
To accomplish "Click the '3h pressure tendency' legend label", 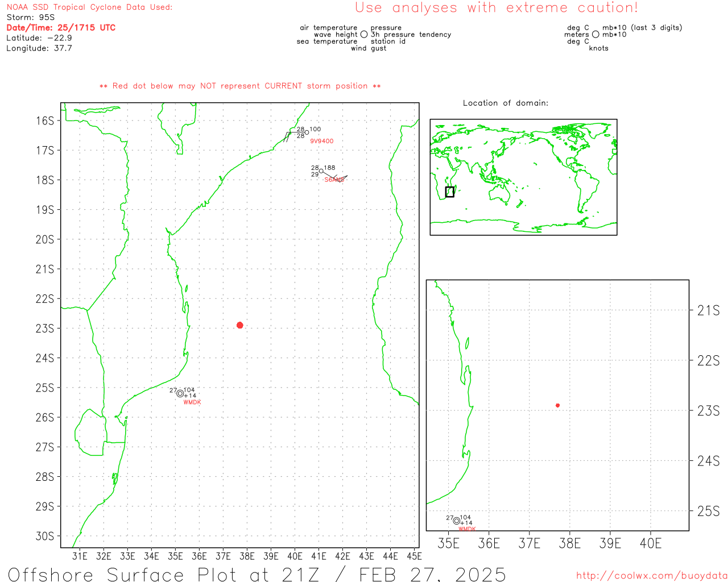I will [x=411, y=35].
